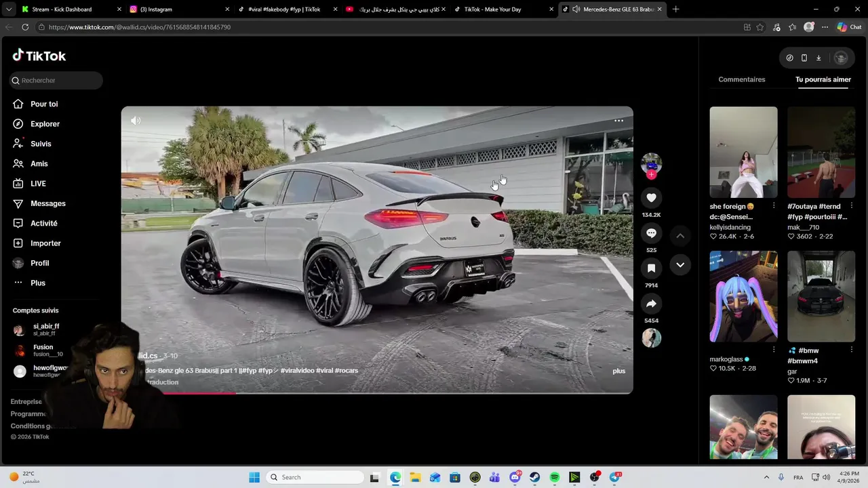Go to next video down chevron
868x488 pixels.
click(x=680, y=265)
